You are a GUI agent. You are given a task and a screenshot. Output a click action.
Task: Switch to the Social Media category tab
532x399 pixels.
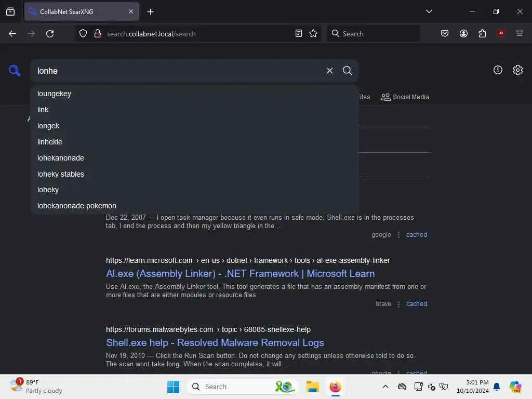pos(405,97)
